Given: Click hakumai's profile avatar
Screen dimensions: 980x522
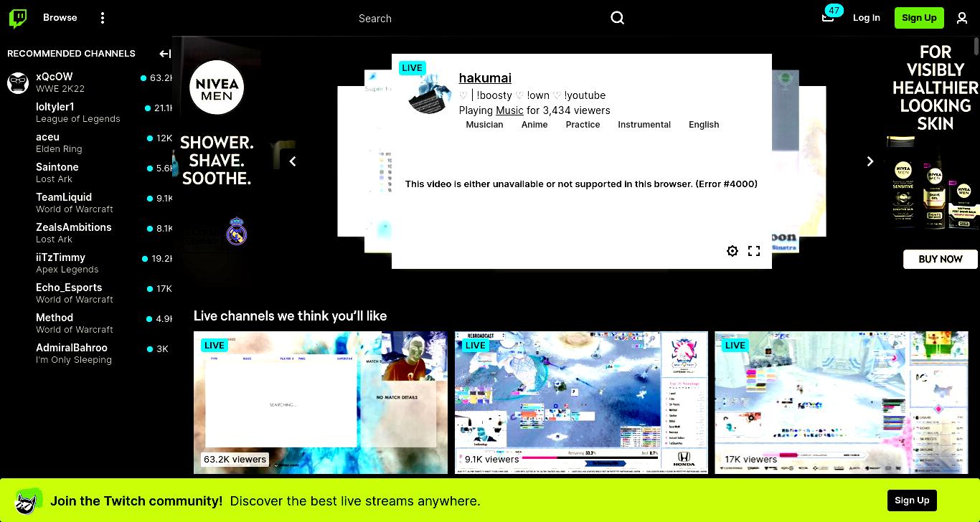Looking at the screenshot, I should (x=429, y=92).
